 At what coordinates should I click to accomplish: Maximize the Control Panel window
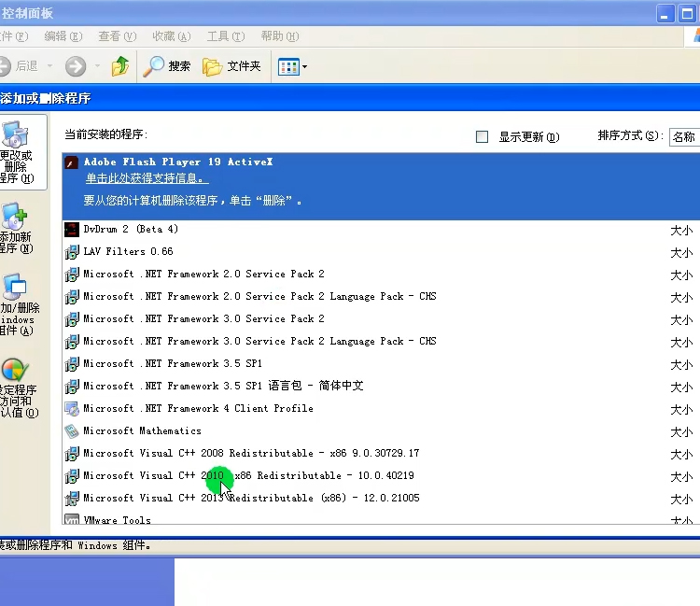click(x=686, y=14)
